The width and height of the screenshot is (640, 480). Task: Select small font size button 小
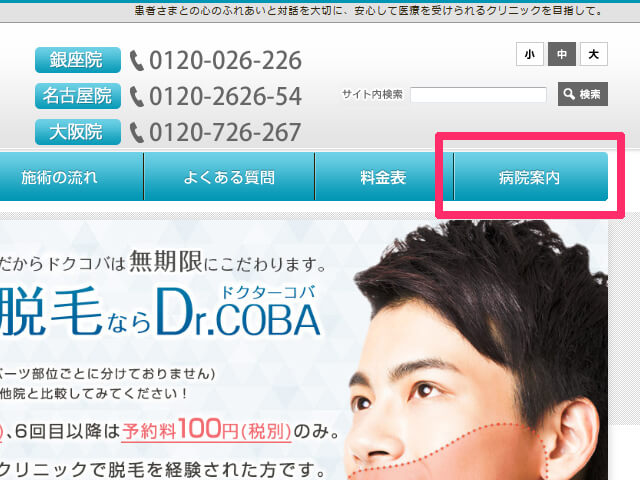[x=530, y=54]
